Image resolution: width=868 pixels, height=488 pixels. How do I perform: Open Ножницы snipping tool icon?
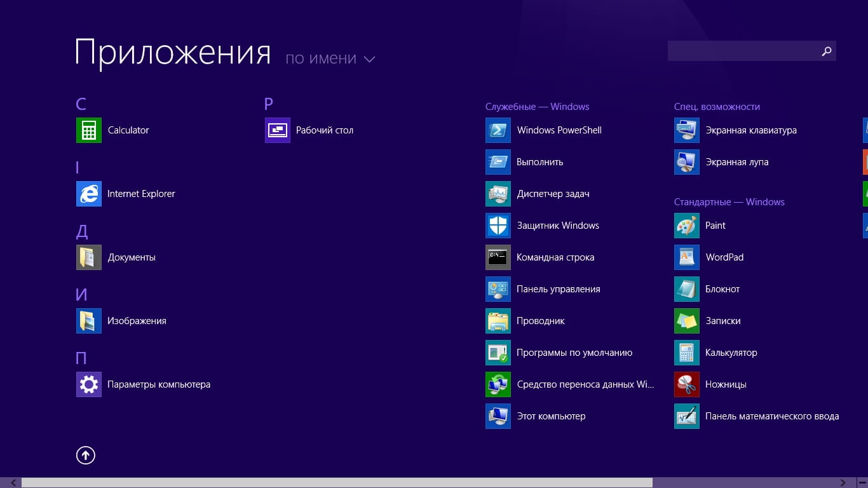687,384
